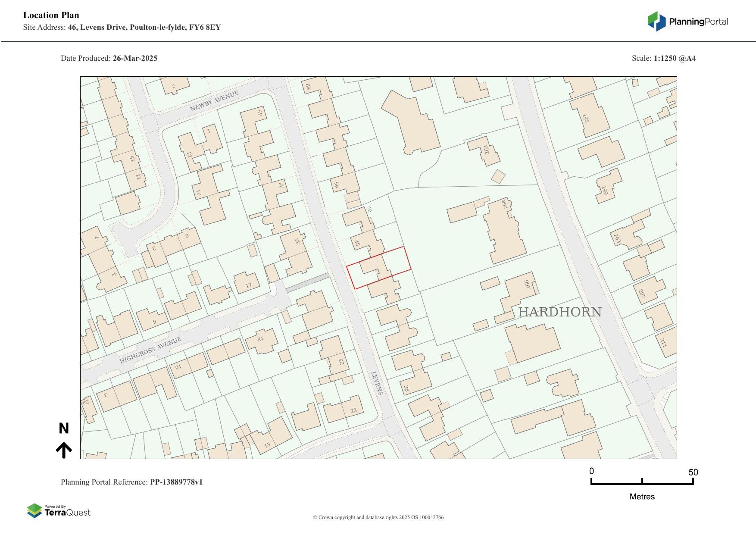This screenshot has height=535, width=756.
Task: Click the metres scale bar
Action: coord(642,482)
